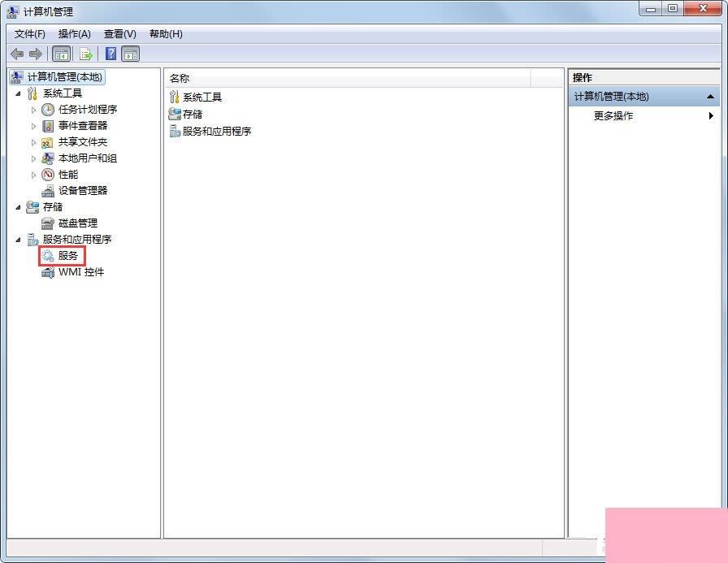Click the 性能 monitor icon

click(x=48, y=175)
